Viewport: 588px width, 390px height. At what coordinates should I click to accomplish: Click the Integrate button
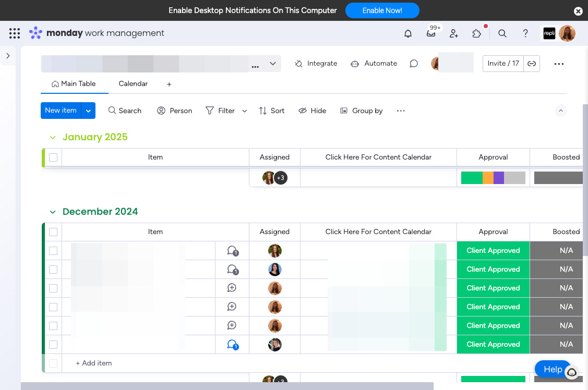pos(316,64)
